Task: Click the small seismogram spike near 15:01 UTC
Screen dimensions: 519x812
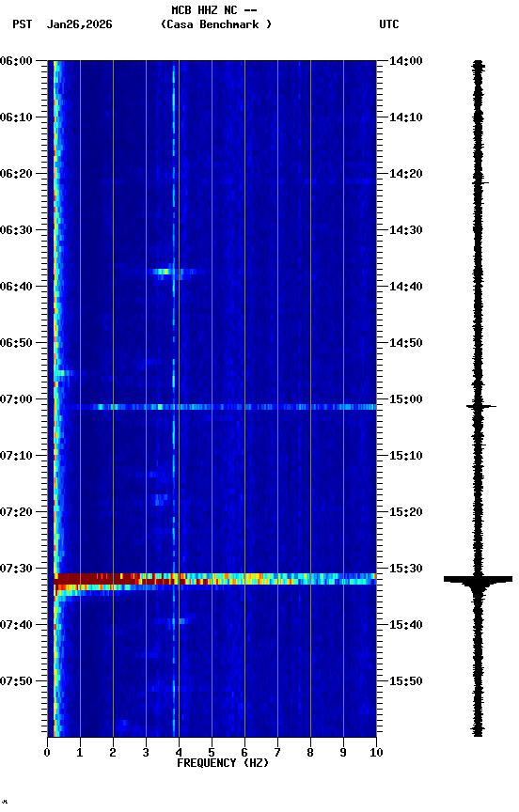Action: 480,407
